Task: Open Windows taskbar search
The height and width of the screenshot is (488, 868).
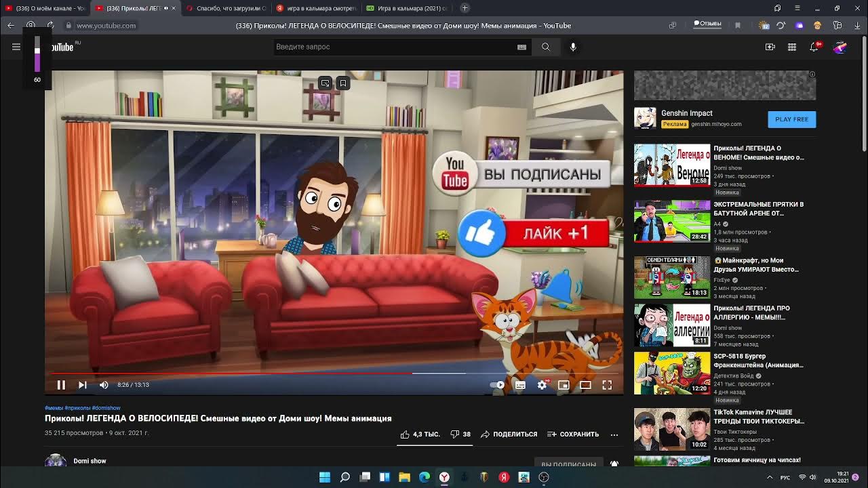Action: click(344, 477)
